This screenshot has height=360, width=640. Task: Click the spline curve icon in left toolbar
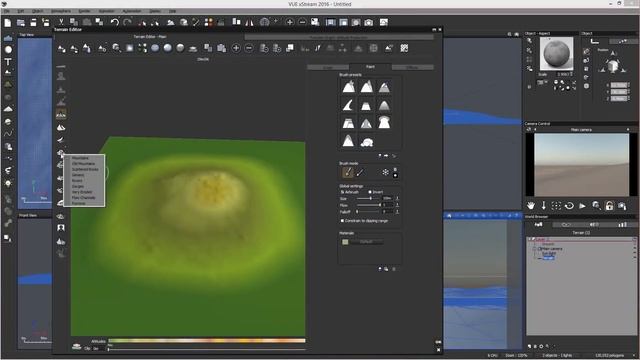[8, 134]
